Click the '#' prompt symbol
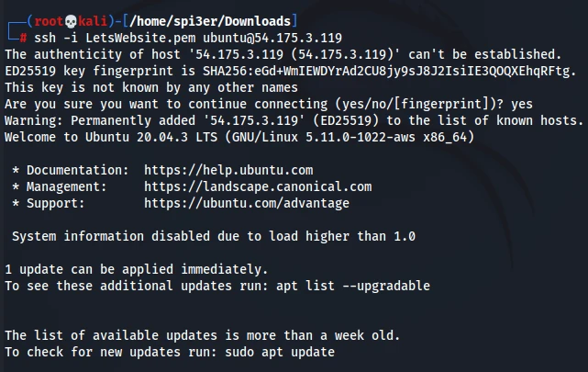This screenshot has height=372, width=588. pyautogui.click(x=23, y=38)
